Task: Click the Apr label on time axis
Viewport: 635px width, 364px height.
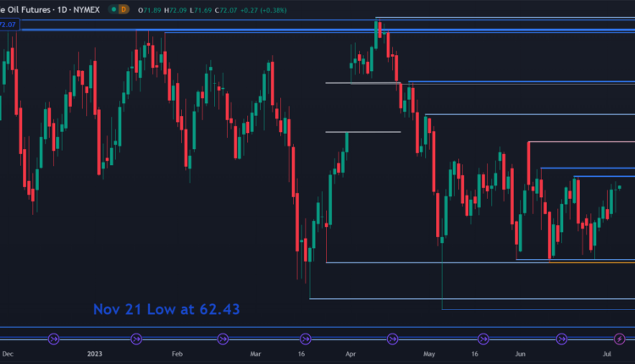Action: pyautogui.click(x=349, y=356)
